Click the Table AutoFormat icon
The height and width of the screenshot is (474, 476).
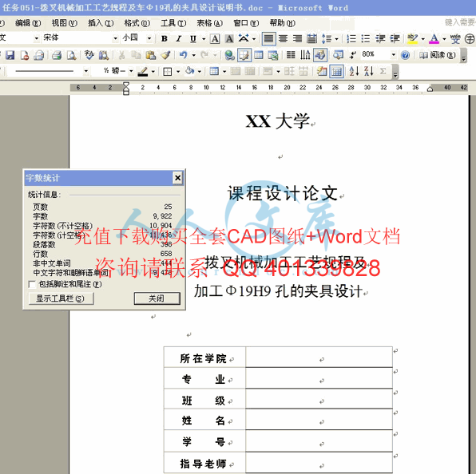pos(322,71)
